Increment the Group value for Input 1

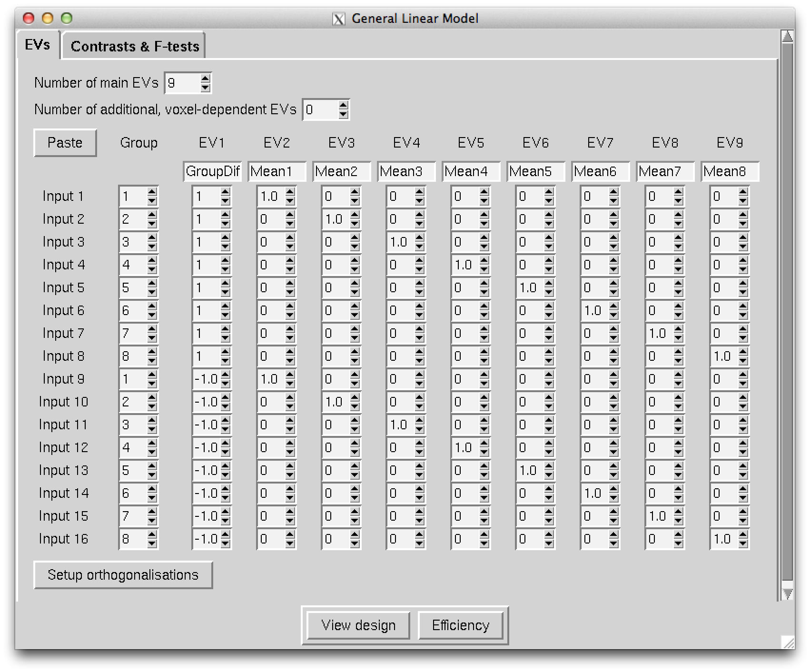point(152,192)
